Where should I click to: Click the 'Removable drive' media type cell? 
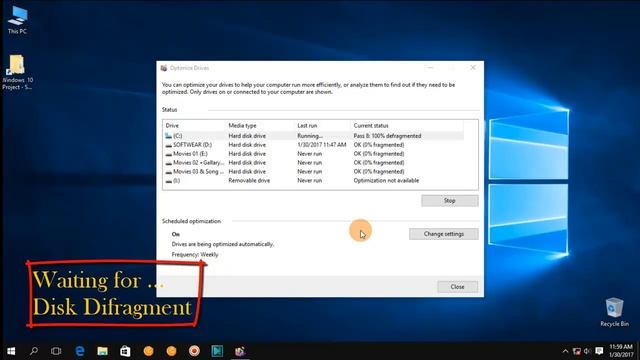(x=249, y=180)
